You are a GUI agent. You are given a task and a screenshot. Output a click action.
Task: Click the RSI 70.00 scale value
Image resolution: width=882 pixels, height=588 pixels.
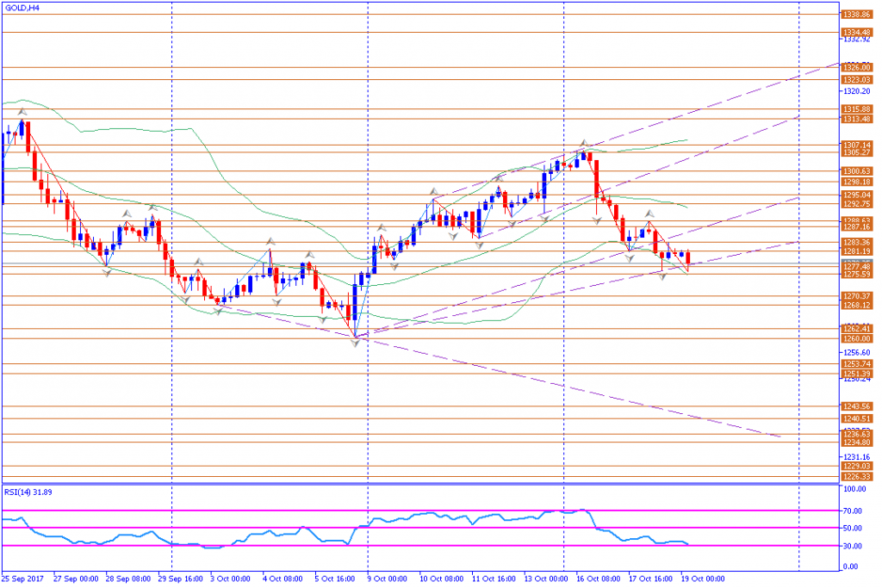853,511
